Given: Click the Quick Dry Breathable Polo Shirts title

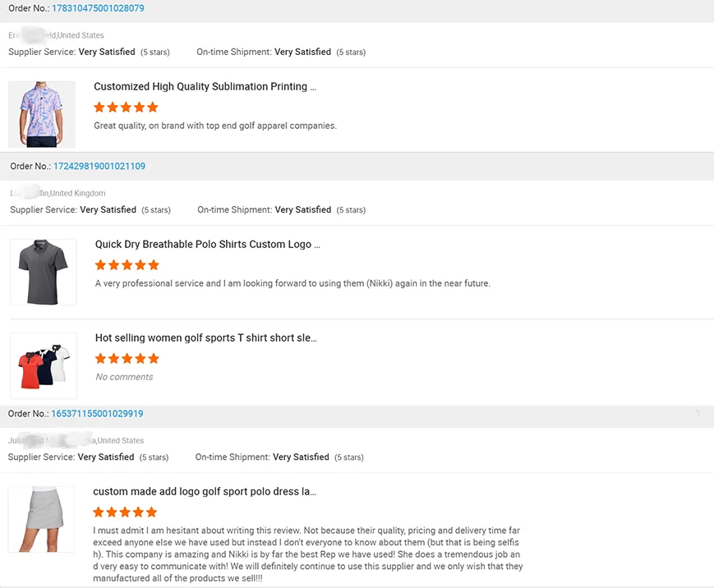Looking at the screenshot, I should tap(207, 244).
